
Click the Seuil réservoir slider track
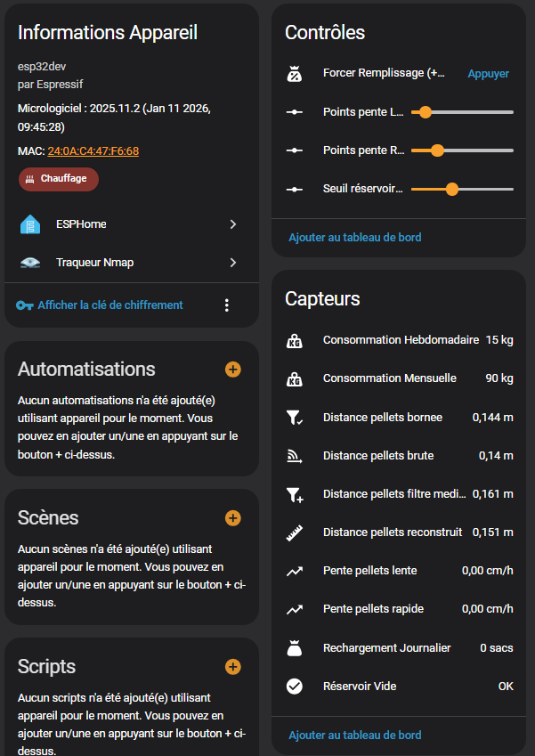pyautogui.click(x=462, y=189)
